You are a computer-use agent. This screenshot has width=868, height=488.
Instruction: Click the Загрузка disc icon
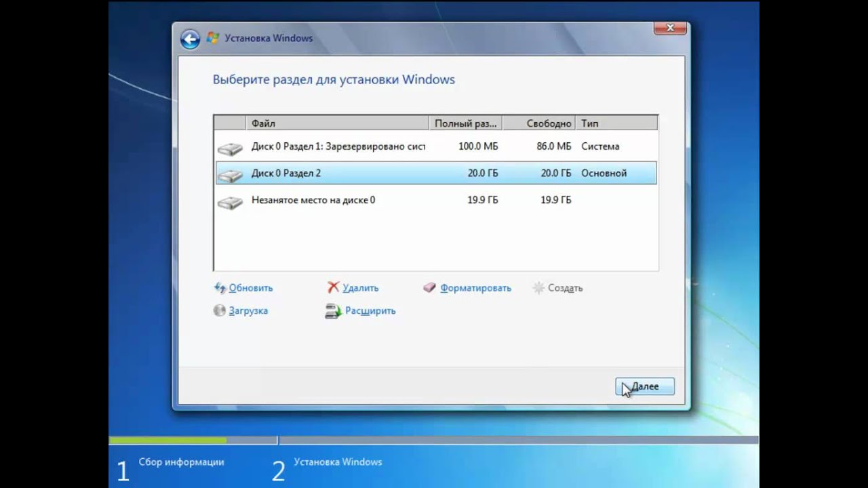[x=220, y=310]
